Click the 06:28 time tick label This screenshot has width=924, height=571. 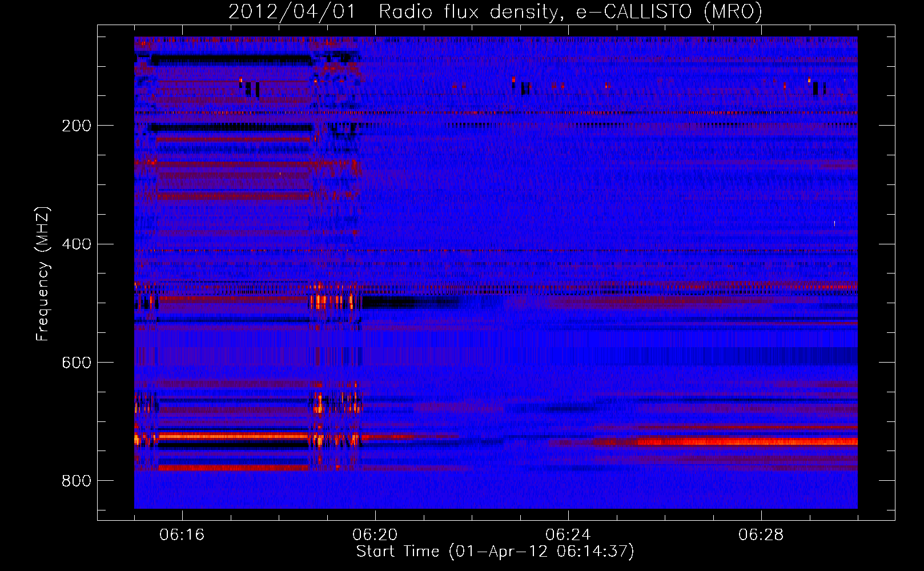point(761,535)
